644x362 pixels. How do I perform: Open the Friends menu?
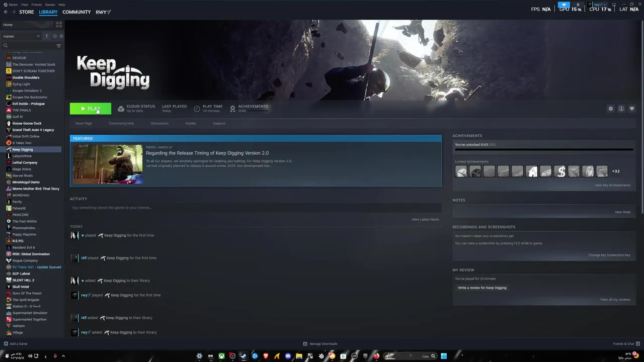[37, 5]
